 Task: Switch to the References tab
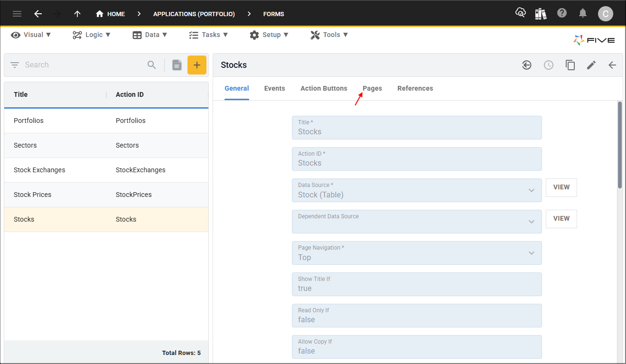tap(415, 88)
